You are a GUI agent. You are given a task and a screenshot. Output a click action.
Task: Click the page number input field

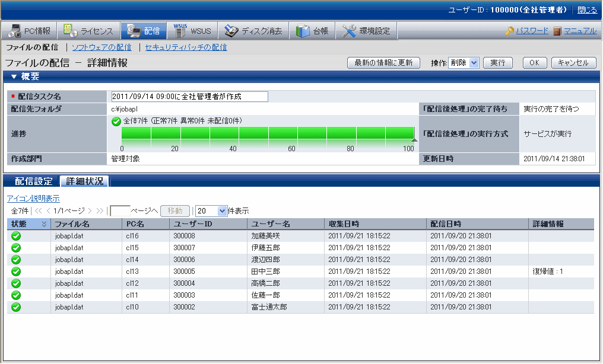click(x=120, y=210)
